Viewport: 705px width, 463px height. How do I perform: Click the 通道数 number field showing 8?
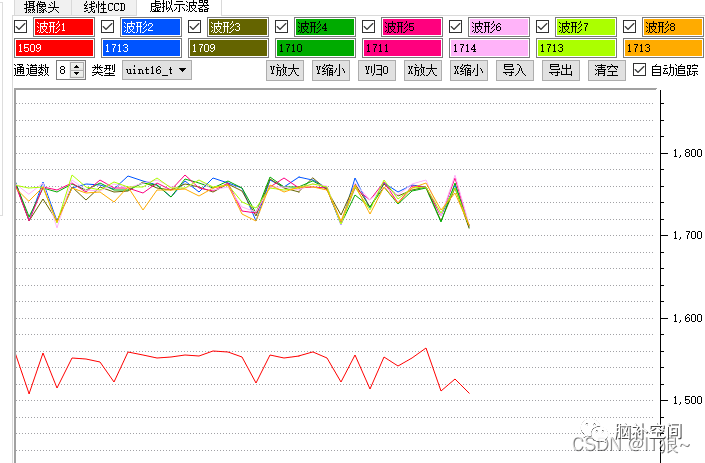click(x=63, y=70)
